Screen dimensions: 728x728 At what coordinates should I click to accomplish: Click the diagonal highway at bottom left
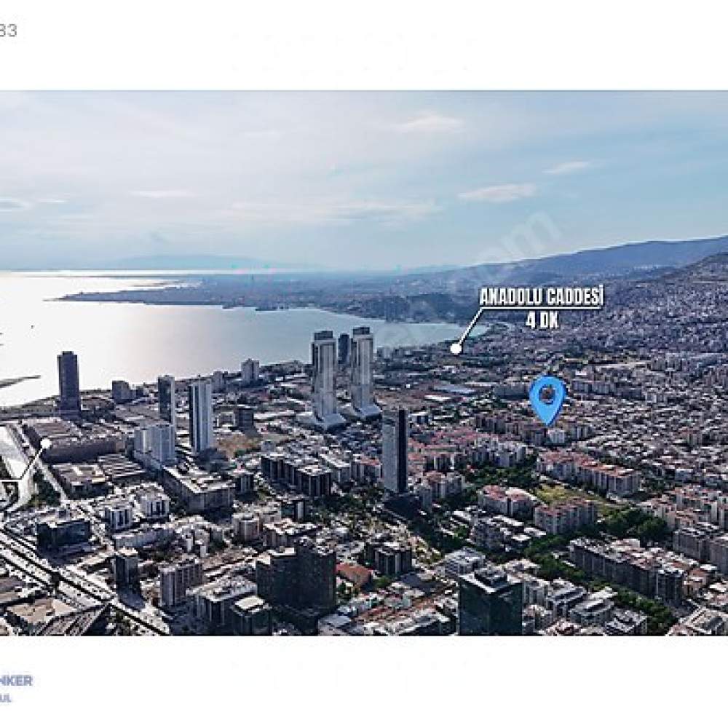point(79,580)
